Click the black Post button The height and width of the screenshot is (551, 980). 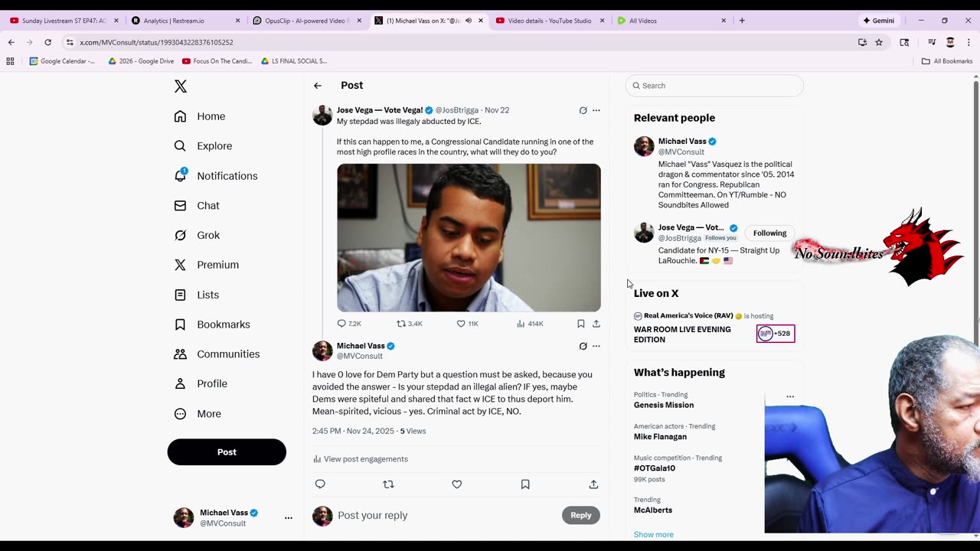pos(227,452)
